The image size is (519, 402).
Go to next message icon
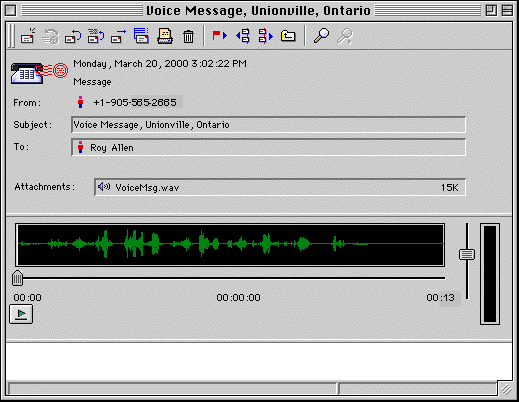point(266,36)
